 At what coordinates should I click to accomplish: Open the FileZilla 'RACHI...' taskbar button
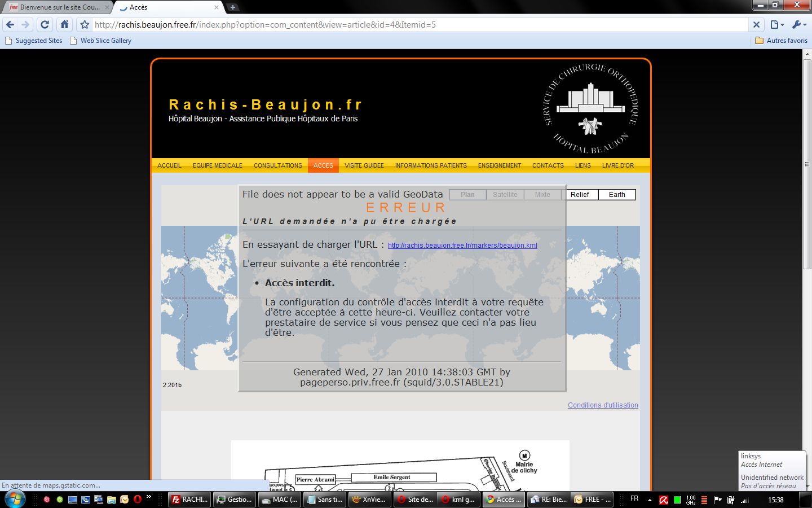(x=190, y=500)
